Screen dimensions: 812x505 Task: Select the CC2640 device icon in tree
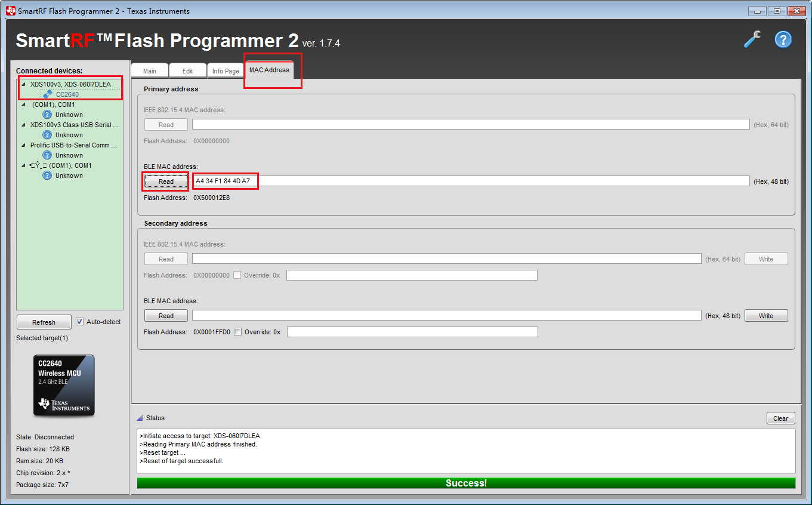48,94
